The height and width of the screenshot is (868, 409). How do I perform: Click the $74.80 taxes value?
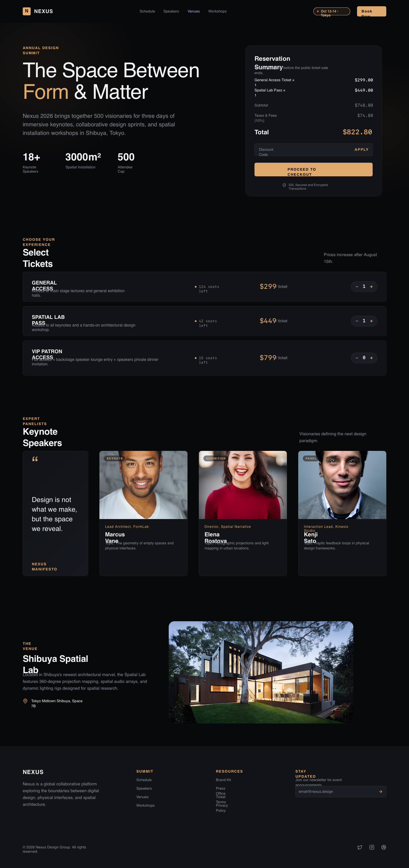click(365, 116)
